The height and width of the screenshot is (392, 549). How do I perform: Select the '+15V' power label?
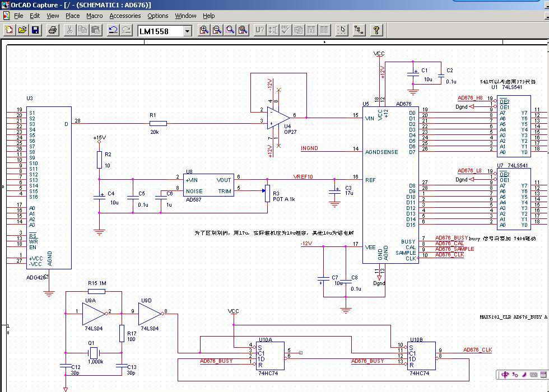[x=100, y=138]
